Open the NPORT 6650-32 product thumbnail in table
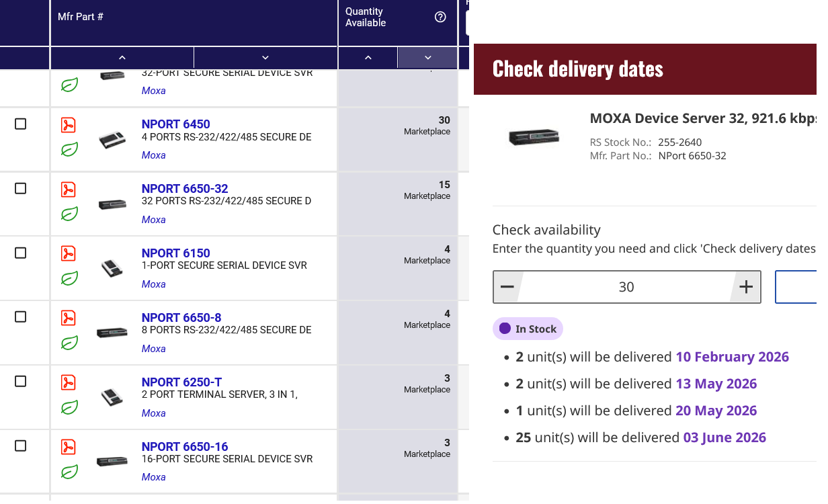Image resolution: width=828 pixels, height=504 pixels. pyautogui.click(x=112, y=204)
